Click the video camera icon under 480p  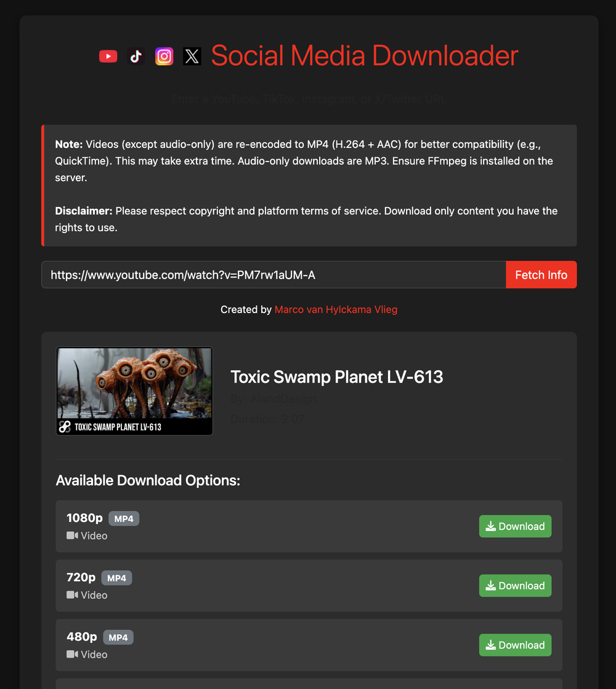[72, 654]
